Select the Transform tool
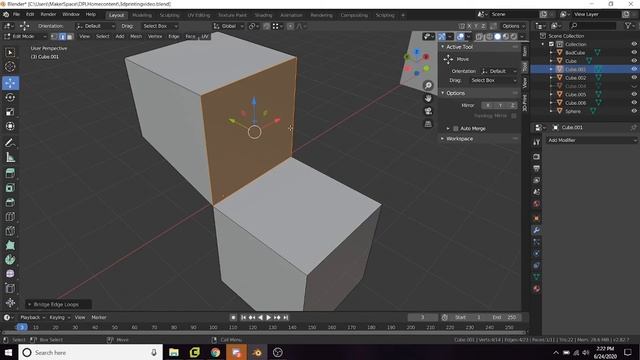The width and height of the screenshot is (640, 360). coord(10,126)
